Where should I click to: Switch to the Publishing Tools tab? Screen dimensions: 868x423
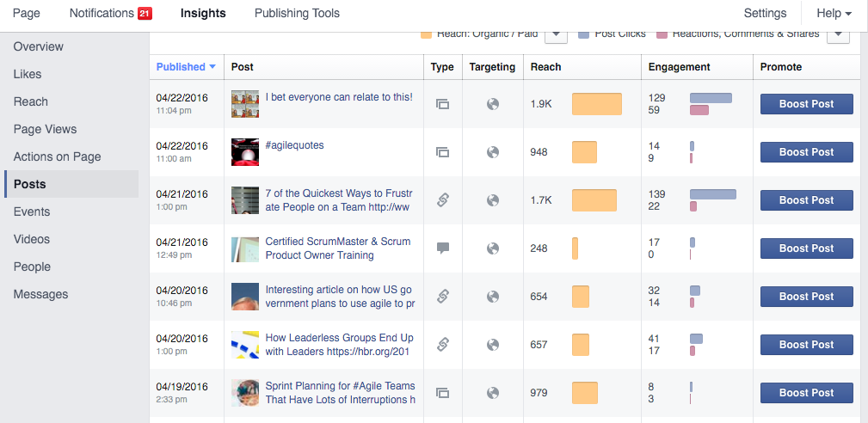coord(297,14)
